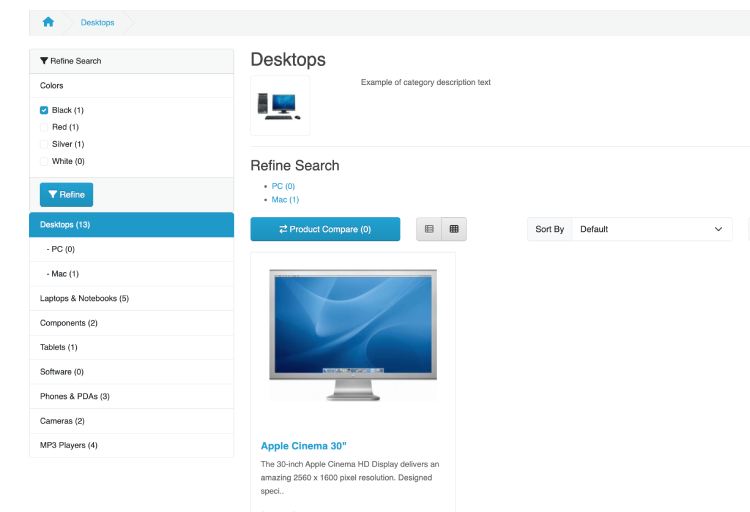
Task: Click the Desktops category thumbnail image
Action: coord(280,105)
